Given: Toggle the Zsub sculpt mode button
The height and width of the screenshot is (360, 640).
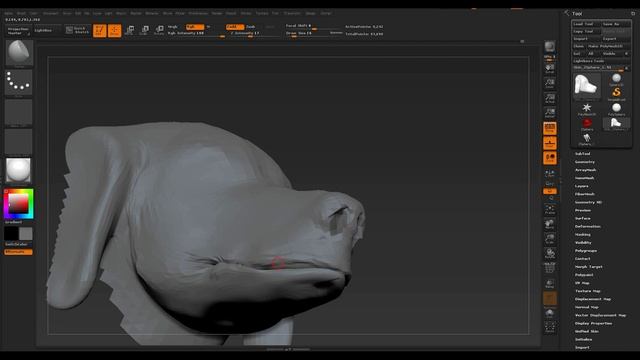Looking at the screenshot, I should [251, 27].
